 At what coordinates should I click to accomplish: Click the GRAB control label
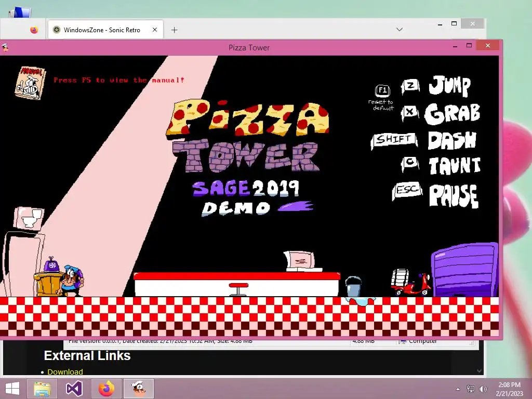click(x=452, y=114)
